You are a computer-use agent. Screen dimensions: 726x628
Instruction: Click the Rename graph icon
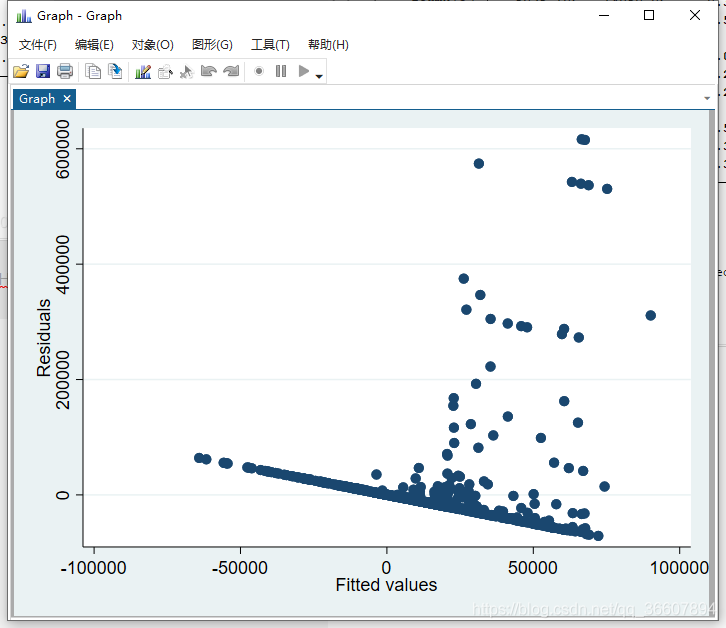115,71
